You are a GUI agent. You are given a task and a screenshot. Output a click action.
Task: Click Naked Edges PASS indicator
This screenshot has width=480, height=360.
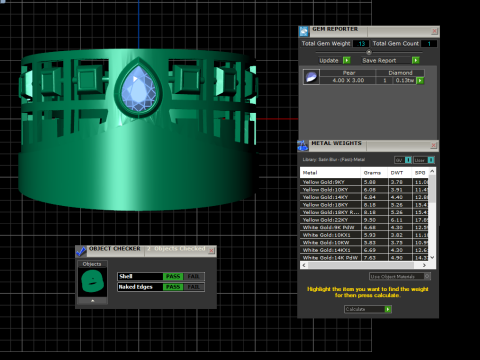[173, 287]
